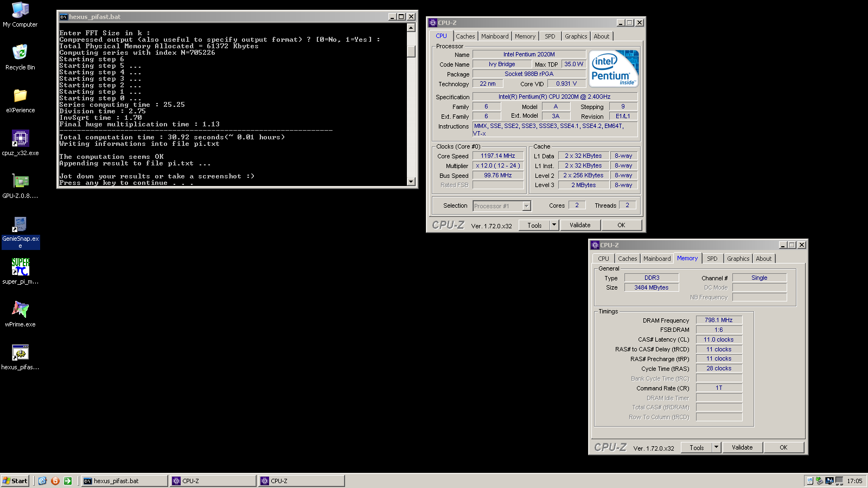Open the About tab in CPU window

pos(602,36)
